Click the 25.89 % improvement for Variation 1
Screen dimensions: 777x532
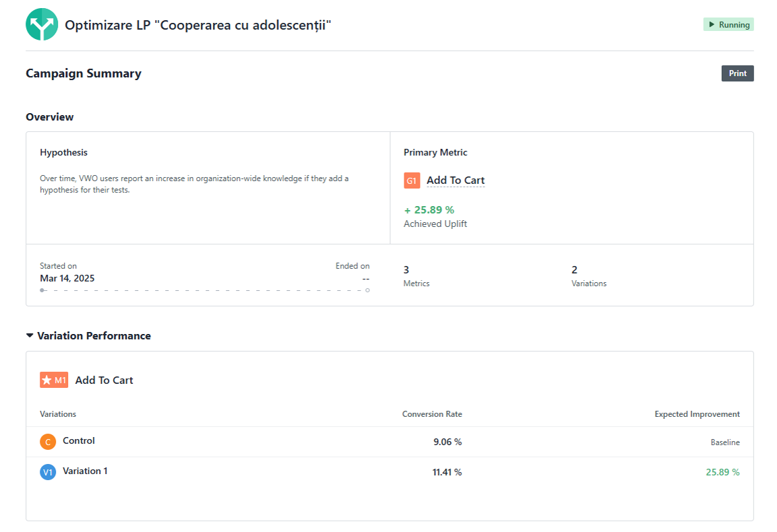pos(722,472)
